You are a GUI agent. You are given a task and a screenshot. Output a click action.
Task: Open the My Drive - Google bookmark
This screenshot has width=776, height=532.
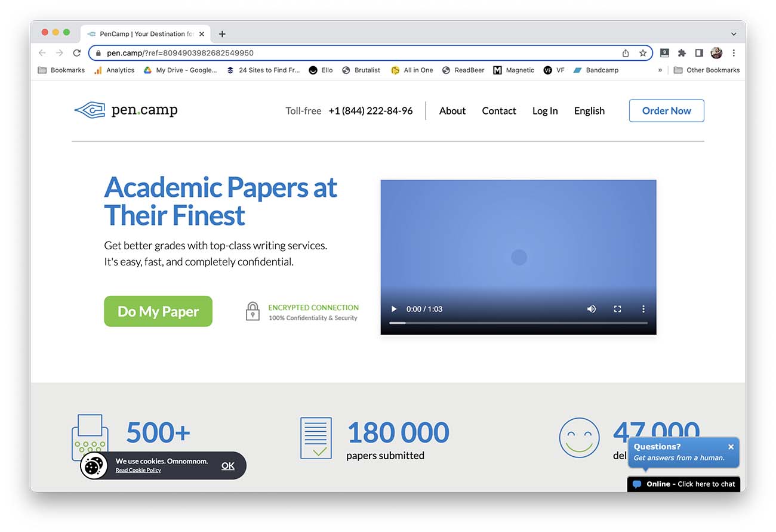pos(180,70)
